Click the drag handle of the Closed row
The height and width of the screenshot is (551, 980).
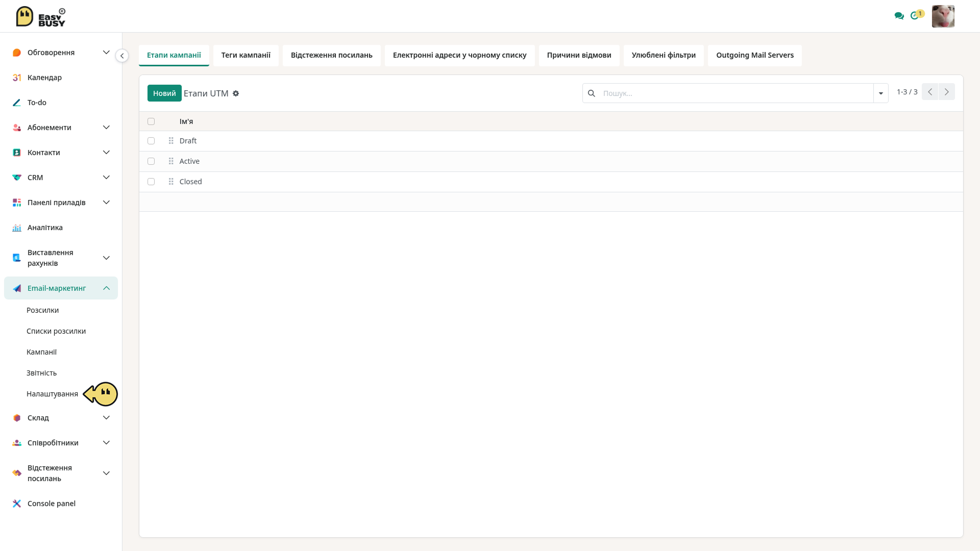(171, 182)
